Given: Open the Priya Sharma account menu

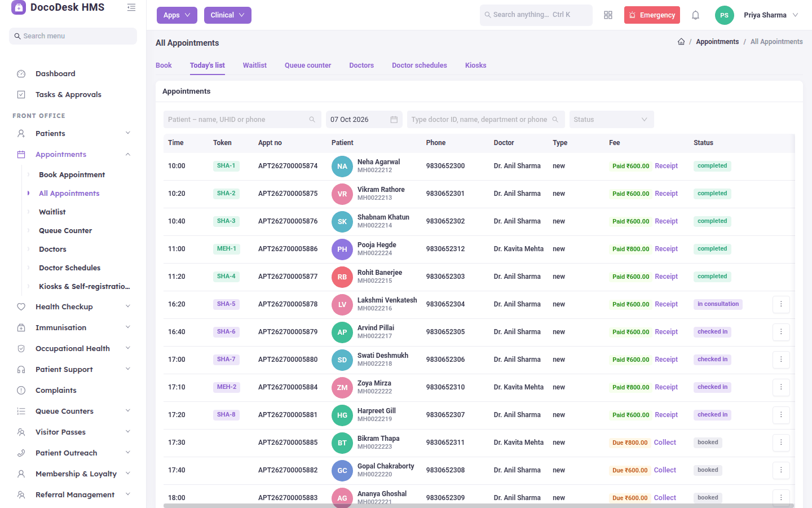Looking at the screenshot, I should pyautogui.click(x=771, y=15).
